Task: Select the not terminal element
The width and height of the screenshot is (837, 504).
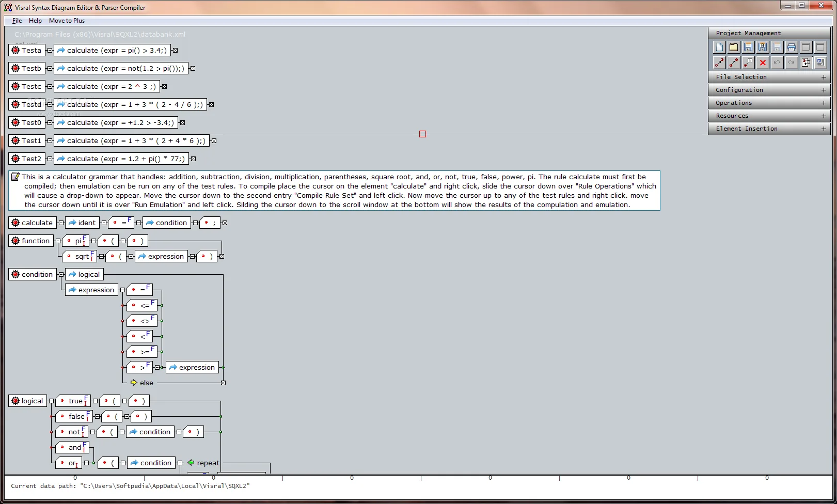Action: tap(71, 432)
